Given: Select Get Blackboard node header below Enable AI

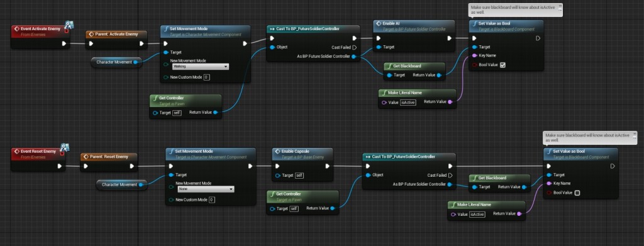Looking at the screenshot, I should (414, 65).
